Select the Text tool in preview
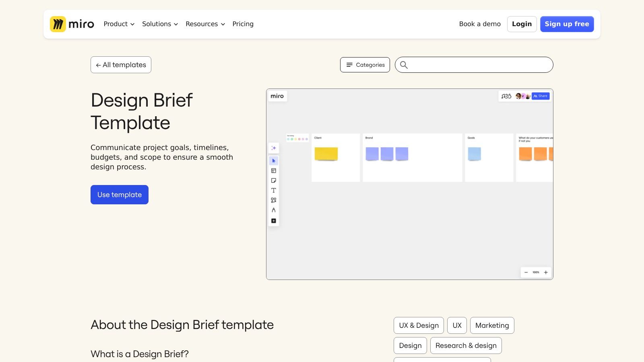 (x=274, y=190)
